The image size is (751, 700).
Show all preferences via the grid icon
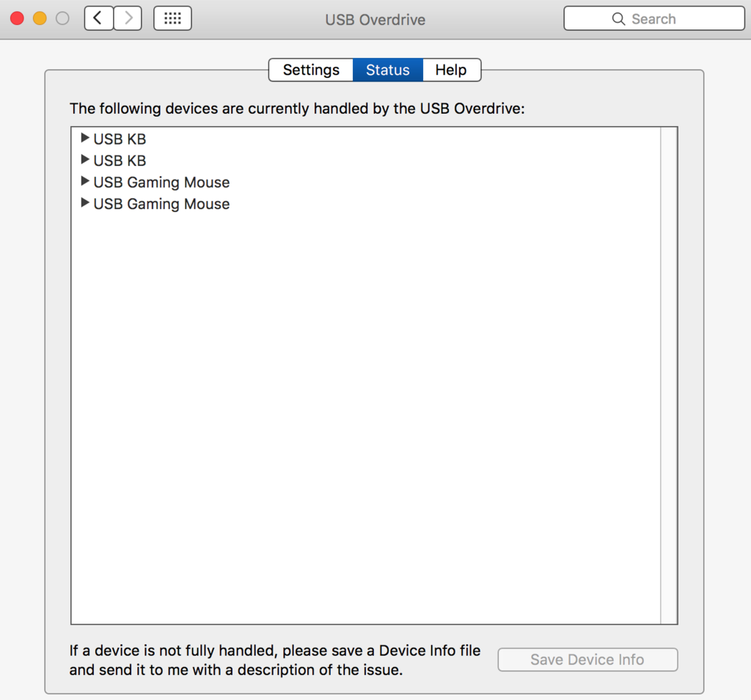point(172,18)
